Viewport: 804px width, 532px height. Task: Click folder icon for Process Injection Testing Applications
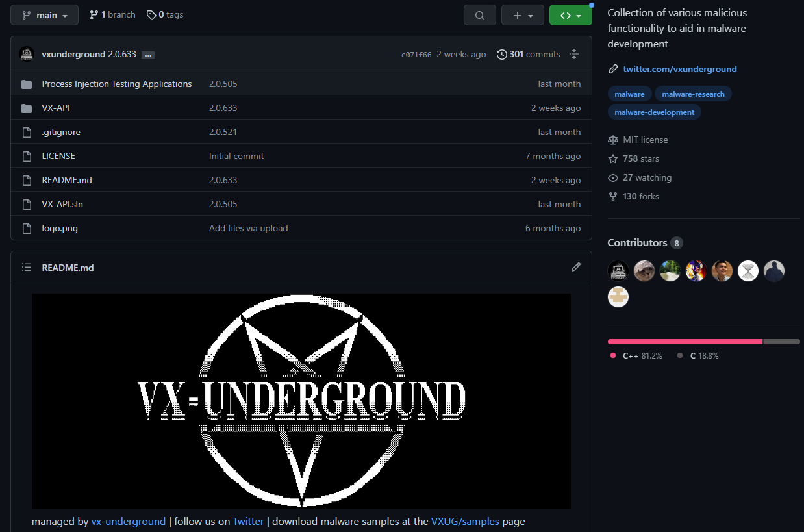(x=27, y=84)
